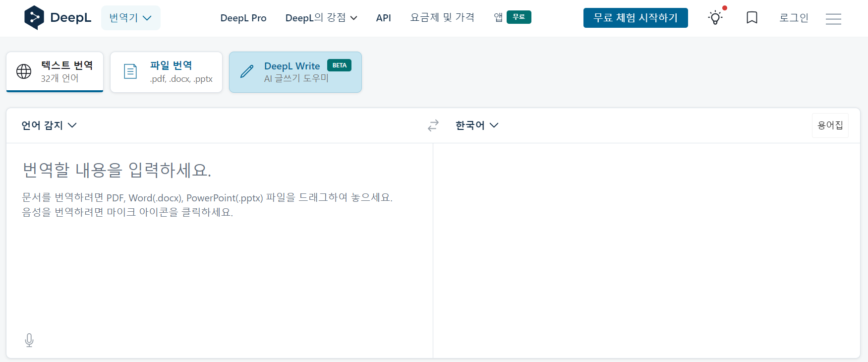Image resolution: width=868 pixels, height=362 pixels.
Task: Go to 요금제 및 가격 page
Action: (442, 18)
